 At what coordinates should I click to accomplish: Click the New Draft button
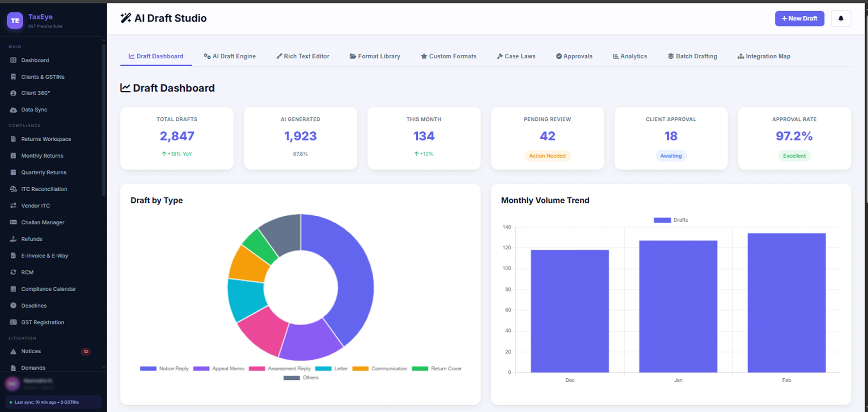tap(799, 19)
